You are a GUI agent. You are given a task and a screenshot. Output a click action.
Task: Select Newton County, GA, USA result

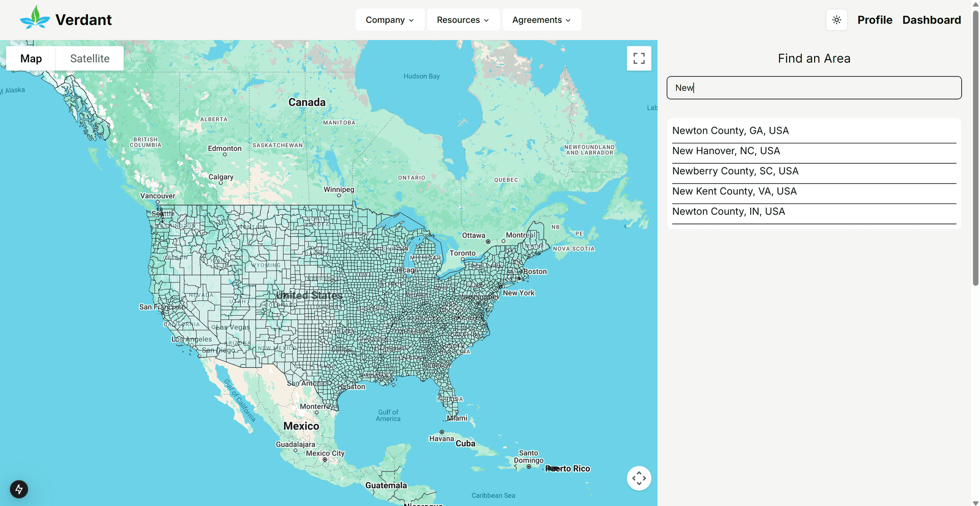coord(730,131)
